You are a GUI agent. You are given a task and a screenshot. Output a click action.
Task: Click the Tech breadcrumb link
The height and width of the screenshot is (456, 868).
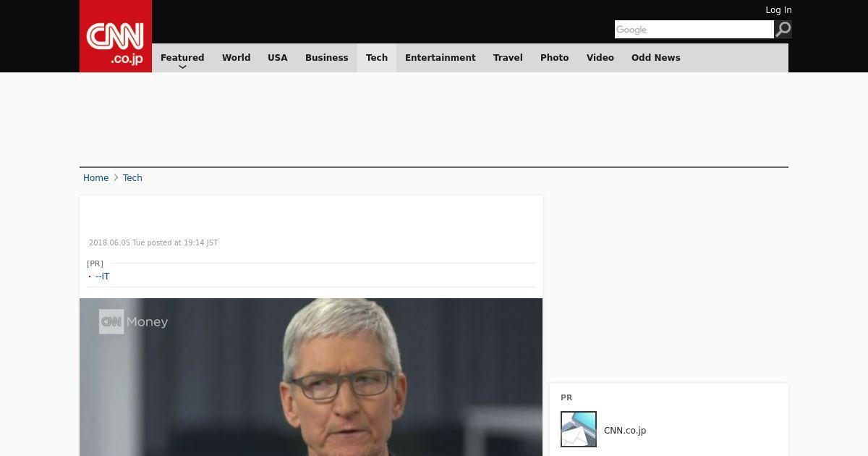tap(132, 178)
